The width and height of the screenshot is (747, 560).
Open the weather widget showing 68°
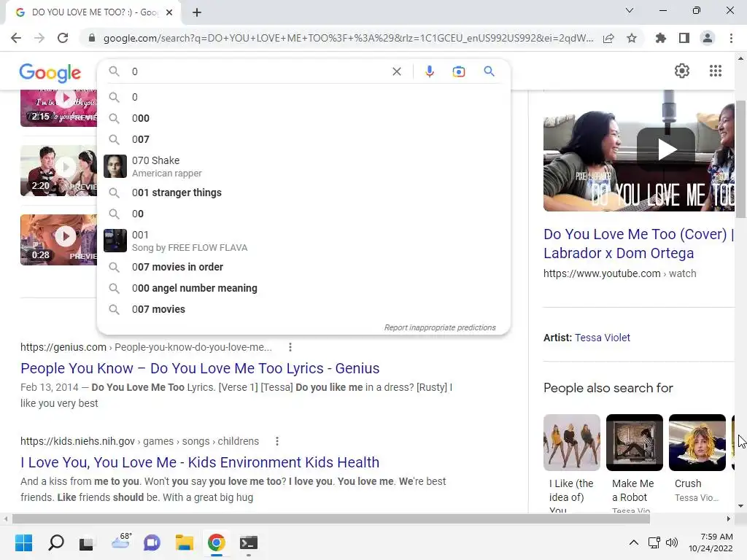pyautogui.click(x=121, y=542)
